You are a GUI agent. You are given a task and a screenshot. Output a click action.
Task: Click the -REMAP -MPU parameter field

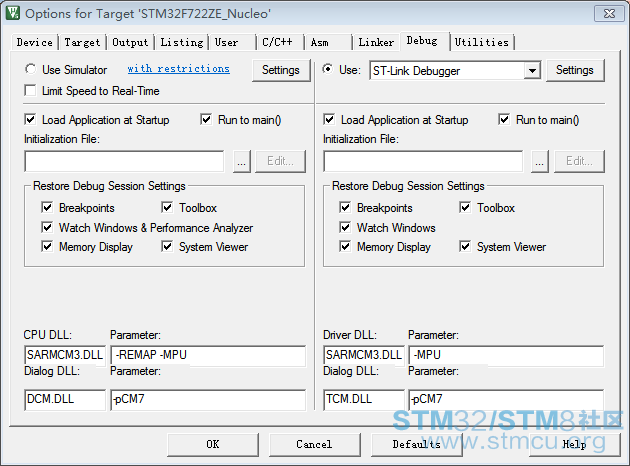tap(208, 356)
